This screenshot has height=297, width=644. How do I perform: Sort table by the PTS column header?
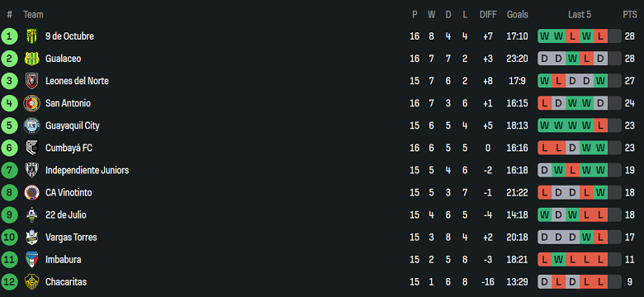pos(630,15)
